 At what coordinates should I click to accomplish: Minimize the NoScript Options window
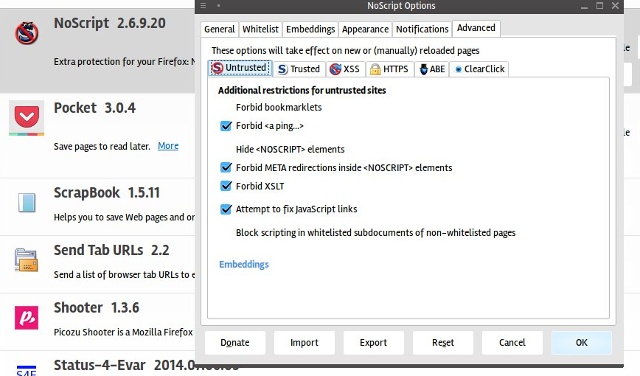click(x=584, y=6)
